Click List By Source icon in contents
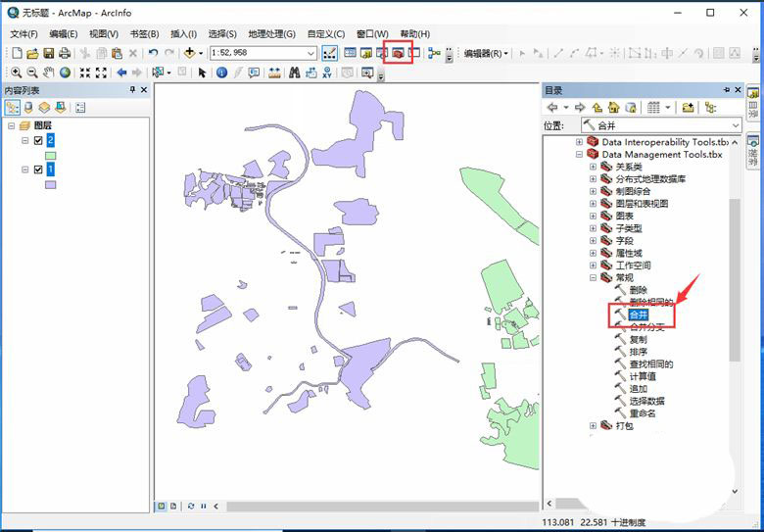Image resolution: width=764 pixels, height=532 pixels. pyautogui.click(x=28, y=107)
